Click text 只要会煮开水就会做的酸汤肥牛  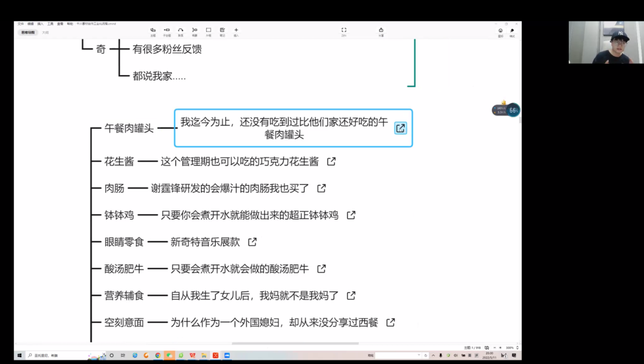(x=240, y=269)
